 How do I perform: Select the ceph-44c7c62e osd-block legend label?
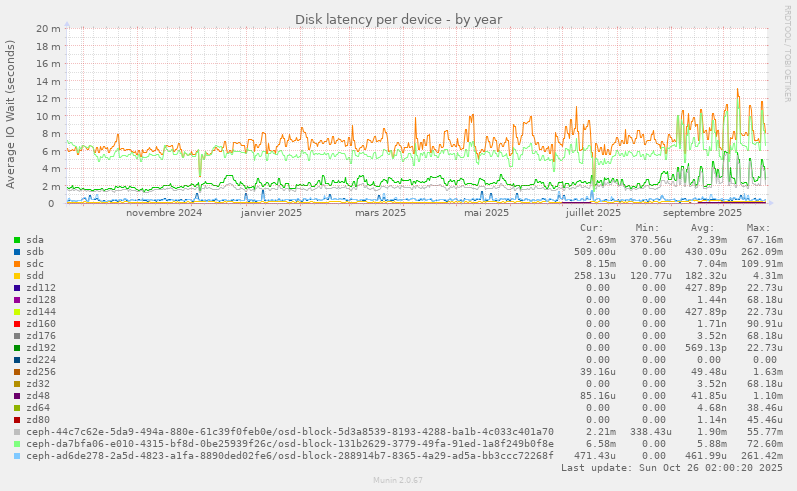click(x=290, y=432)
